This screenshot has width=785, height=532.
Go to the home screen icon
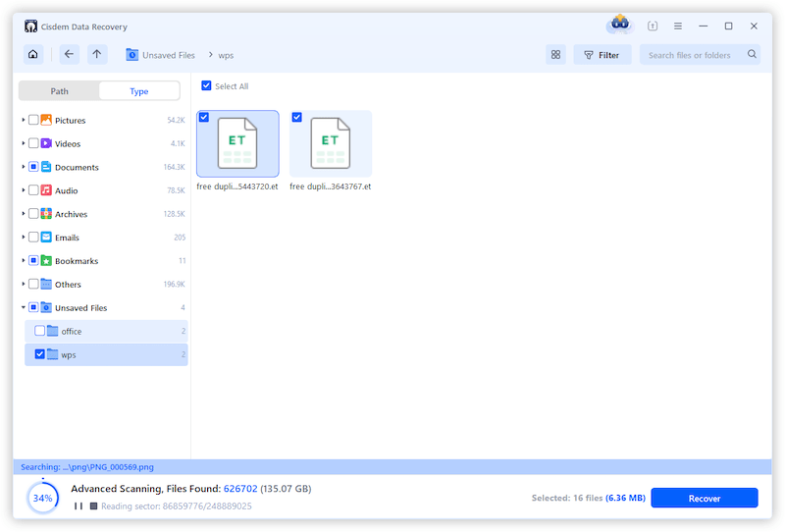point(33,54)
